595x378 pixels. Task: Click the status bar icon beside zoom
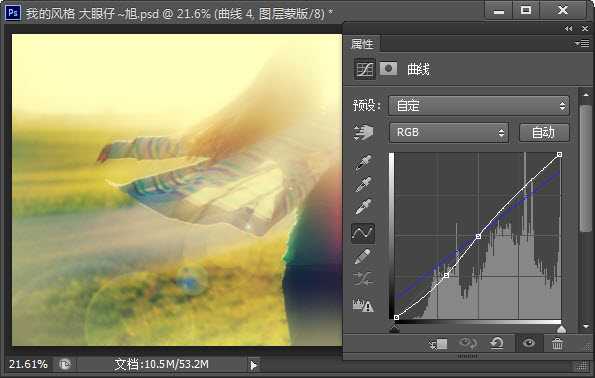coord(65,365)
